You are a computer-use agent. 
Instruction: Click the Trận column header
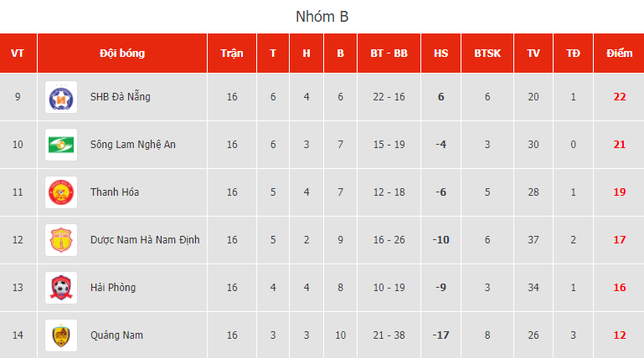point(232,54)
